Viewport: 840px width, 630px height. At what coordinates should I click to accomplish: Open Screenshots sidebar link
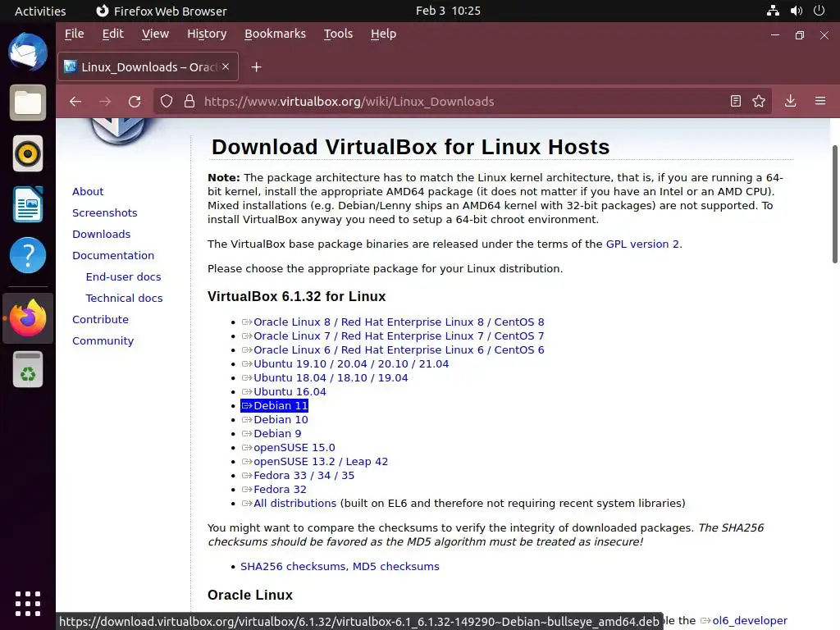(104, 212)
